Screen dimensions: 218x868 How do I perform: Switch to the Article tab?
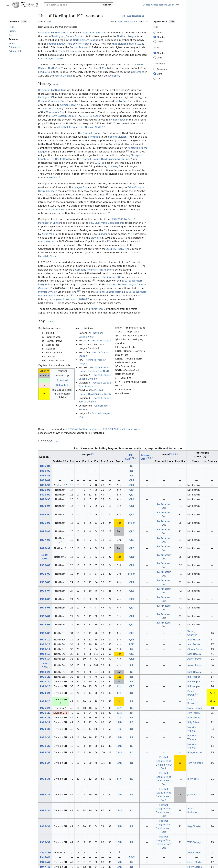[41, 22]
